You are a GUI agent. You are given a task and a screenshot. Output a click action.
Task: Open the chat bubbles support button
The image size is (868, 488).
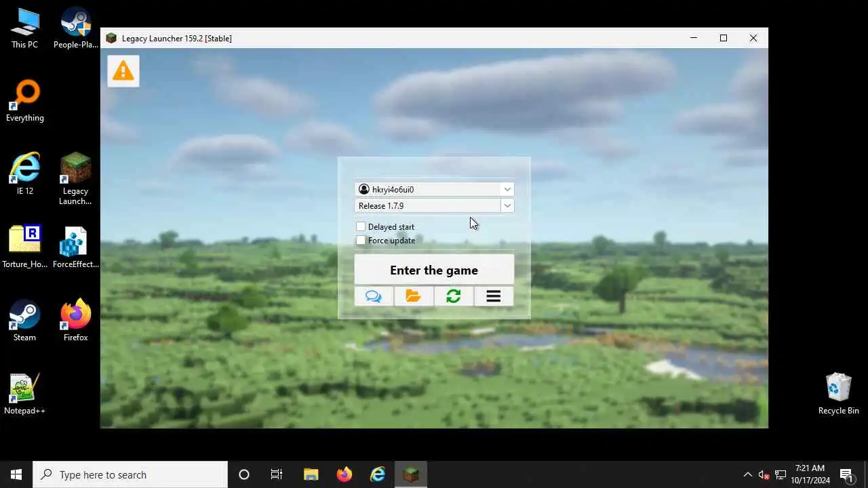(x=374, y=296)
